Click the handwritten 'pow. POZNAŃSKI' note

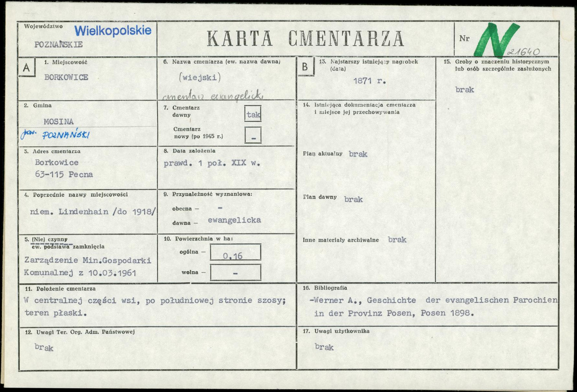click(x=55, y=134)
